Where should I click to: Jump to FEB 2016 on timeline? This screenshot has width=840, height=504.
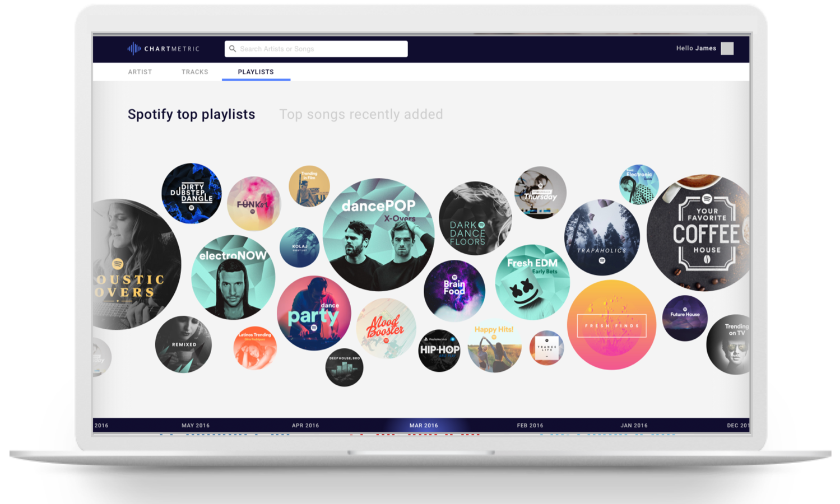coord(530,426)
